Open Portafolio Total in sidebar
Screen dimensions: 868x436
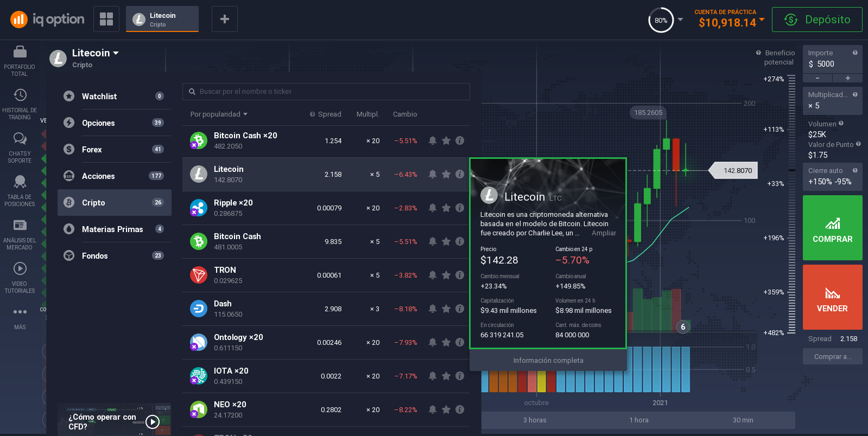[x=20, y=61]
